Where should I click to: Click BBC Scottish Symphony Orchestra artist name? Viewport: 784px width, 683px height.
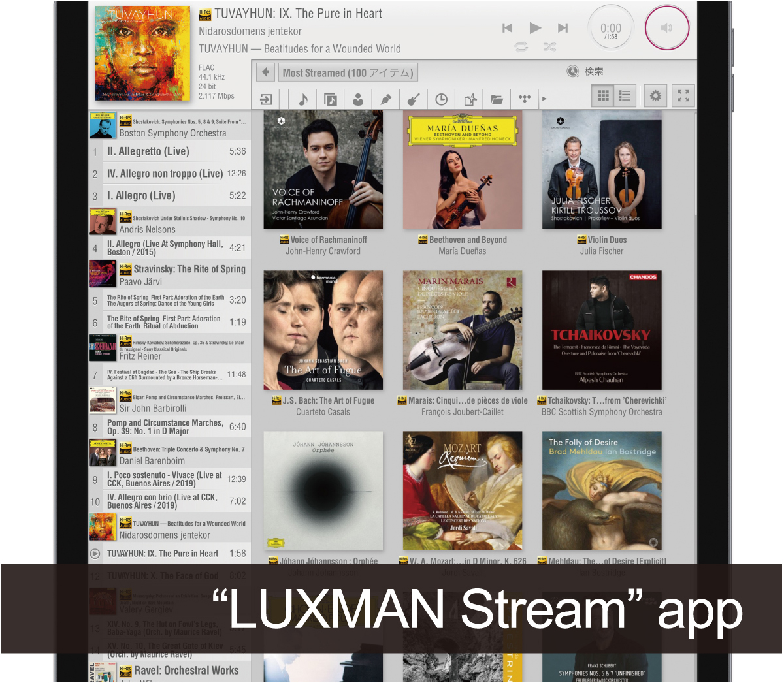pyautogui.click(x=602, y=412)
